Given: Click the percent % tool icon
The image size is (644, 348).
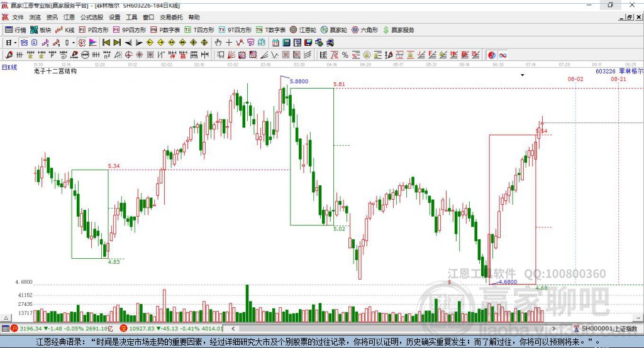Looking at the screenshot, I should [345, 55].
